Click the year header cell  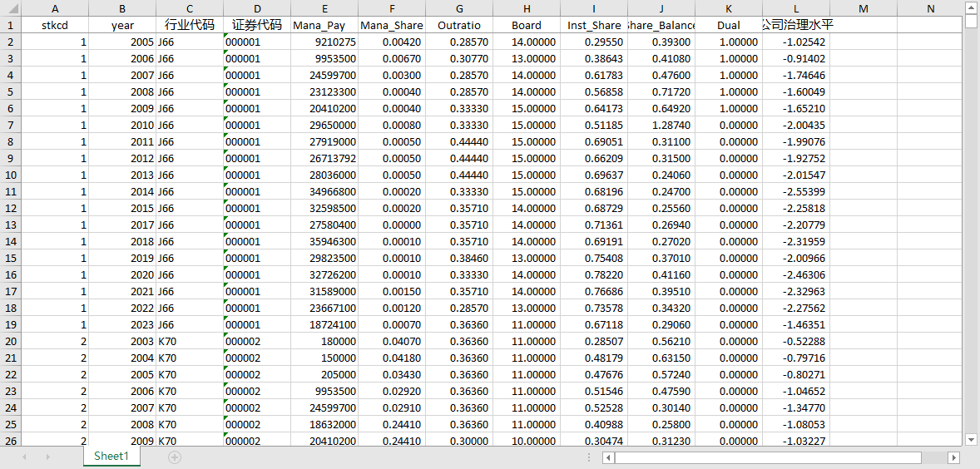(122, 26)
